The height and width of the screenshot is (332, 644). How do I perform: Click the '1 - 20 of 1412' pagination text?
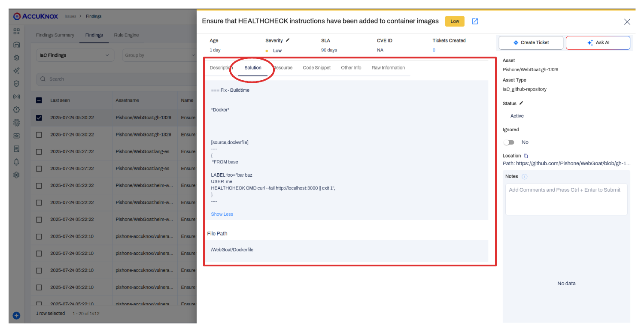pyautogui.click(x=86, y=314)
